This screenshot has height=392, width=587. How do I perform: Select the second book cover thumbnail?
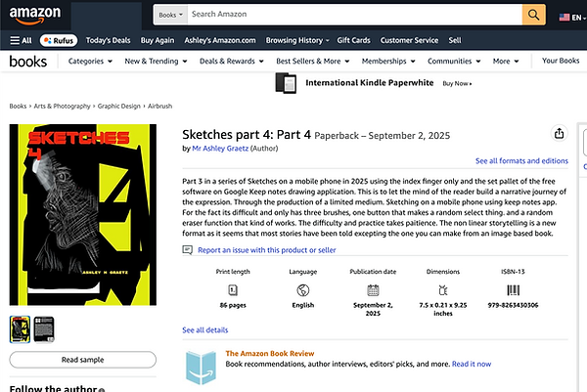44,327
